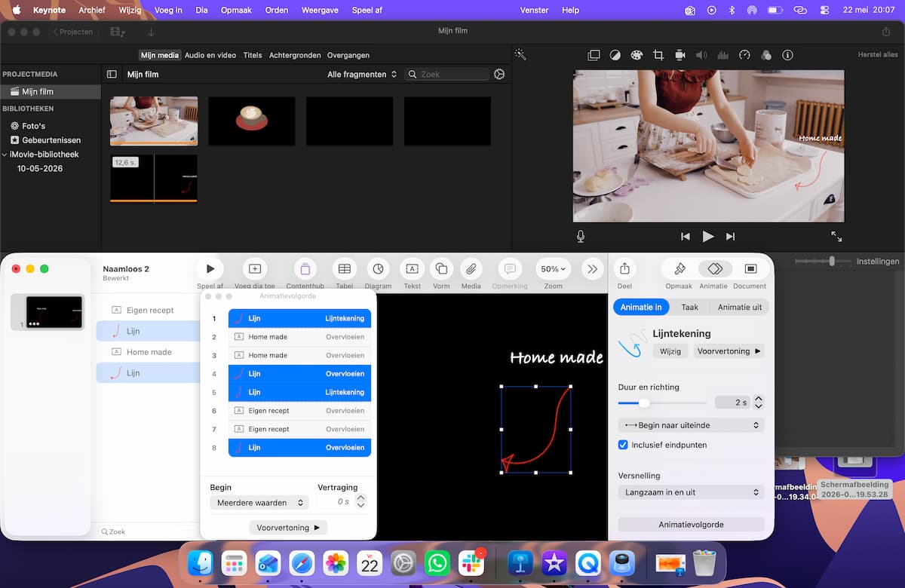The image size is (905, 588).
Task: Add a slide with Voeg dia toe
Action: point(255,269)
